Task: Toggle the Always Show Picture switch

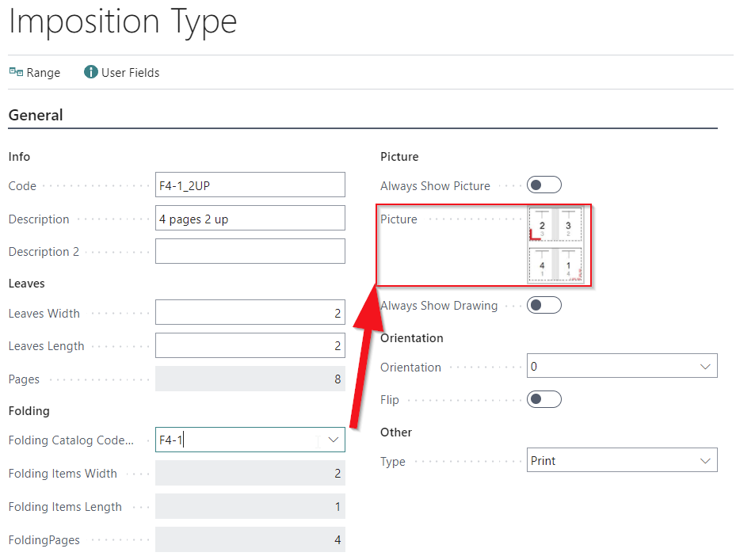Action: (x=544, y=185)
